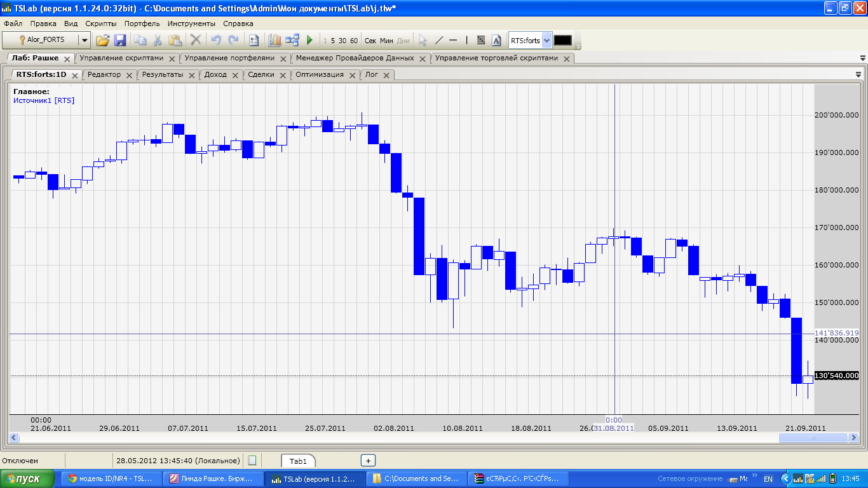868x488 pixels.
Task: Set the 30-unit timeframe
Action: [342, 41]
